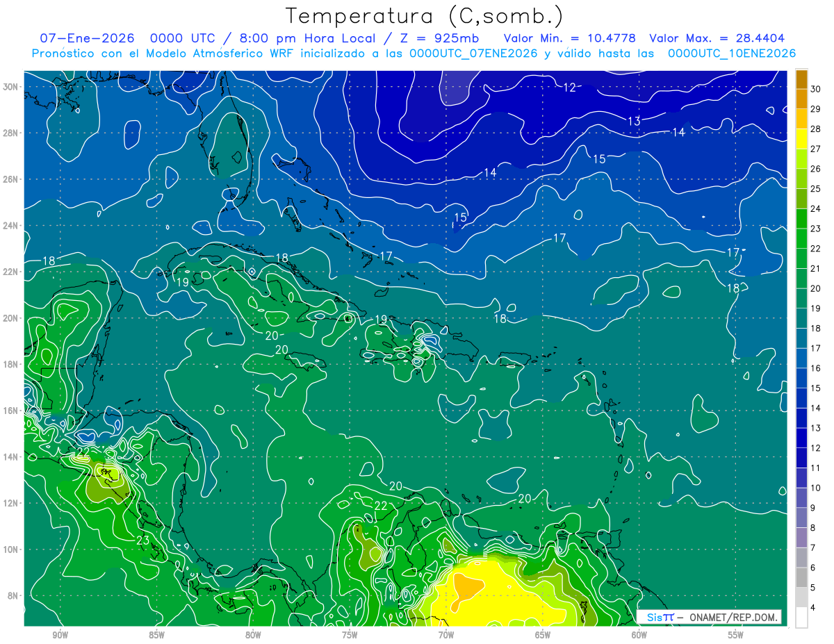This screenshot has height=644, width=834.
Task: Click the colorbar scale value "10"
Action: coord(816,488)
